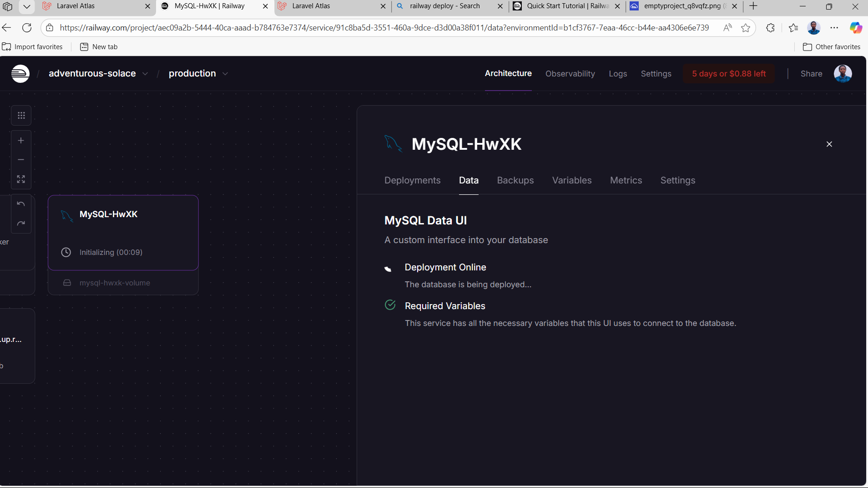Close the railway deploy Search tab
868x488 pixels.
tap(500, 6)
